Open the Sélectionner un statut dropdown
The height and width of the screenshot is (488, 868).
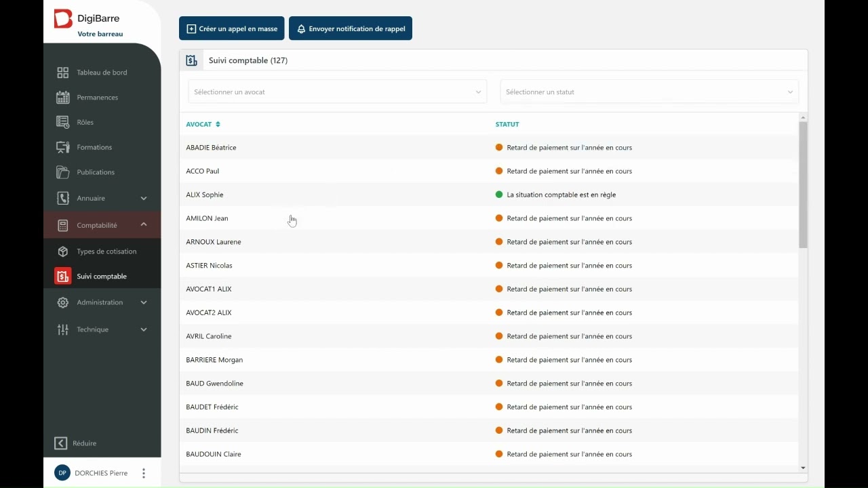coord(650,92)
